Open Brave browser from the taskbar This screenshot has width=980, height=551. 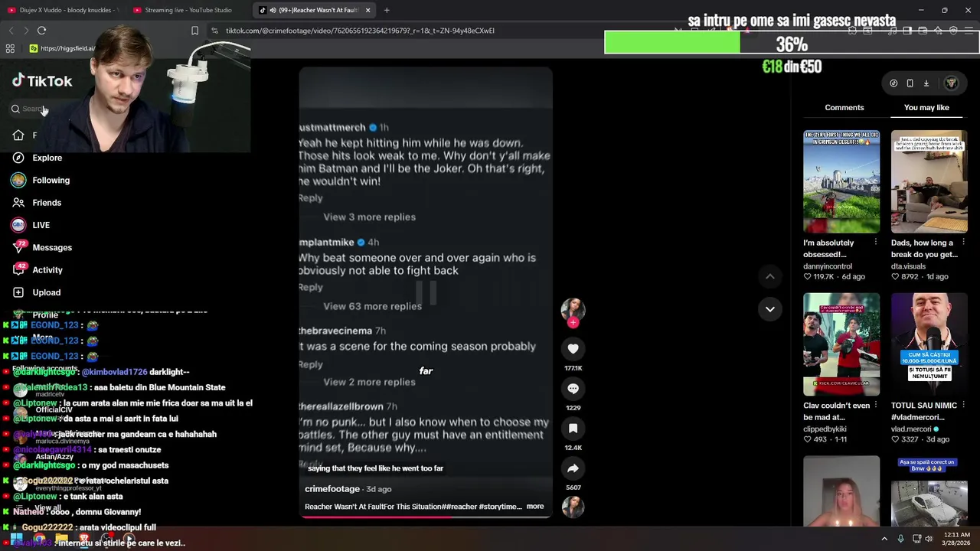click(x=84, y=540)
